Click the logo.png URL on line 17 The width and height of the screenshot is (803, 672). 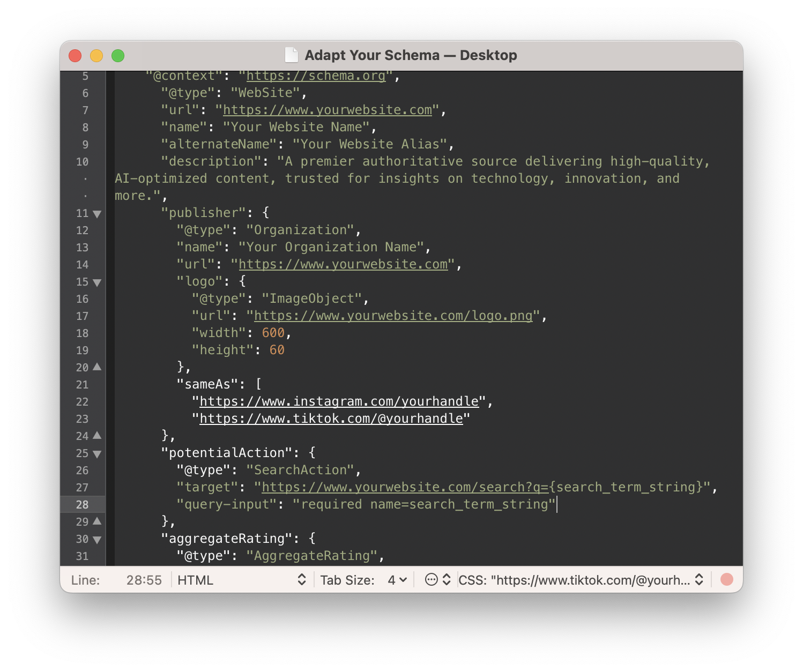pos(393,316)
